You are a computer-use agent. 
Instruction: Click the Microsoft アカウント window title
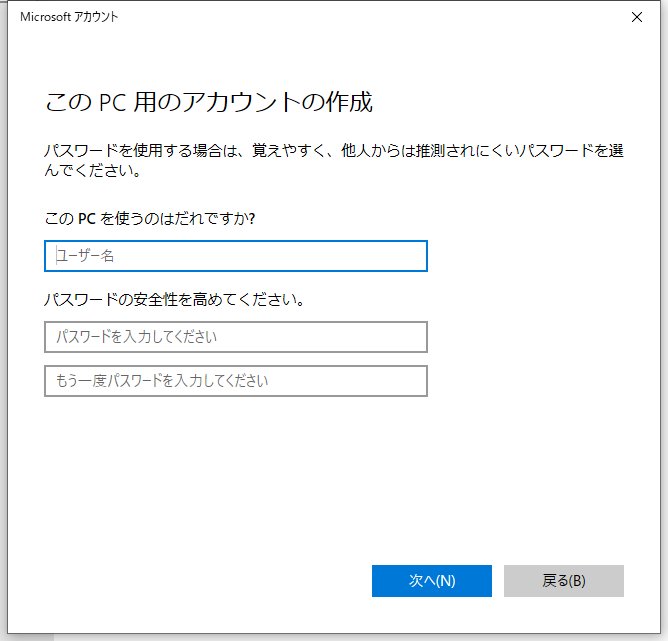69,17
